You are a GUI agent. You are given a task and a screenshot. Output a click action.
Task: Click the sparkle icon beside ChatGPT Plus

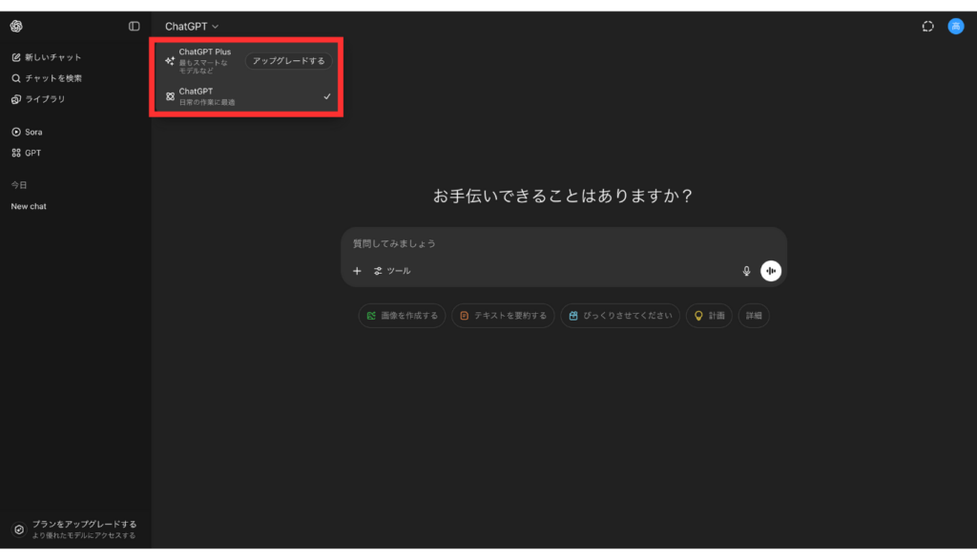click(x=170, y=61)
